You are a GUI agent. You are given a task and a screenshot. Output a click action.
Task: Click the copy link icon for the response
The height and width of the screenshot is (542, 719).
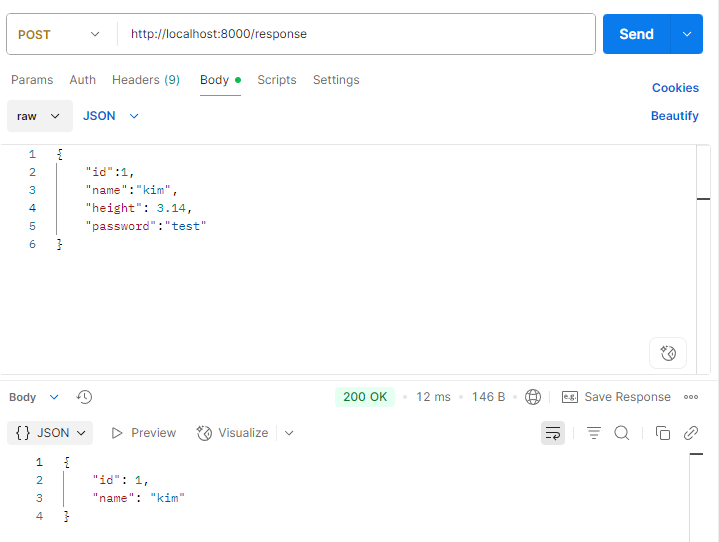(691, 433)
